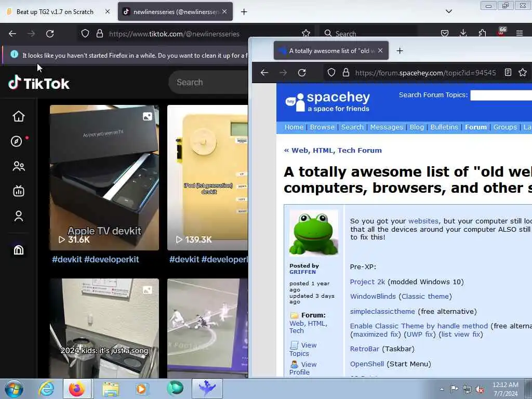Close the Beat up TG2 Scratch tab

[x=108, y=11]
